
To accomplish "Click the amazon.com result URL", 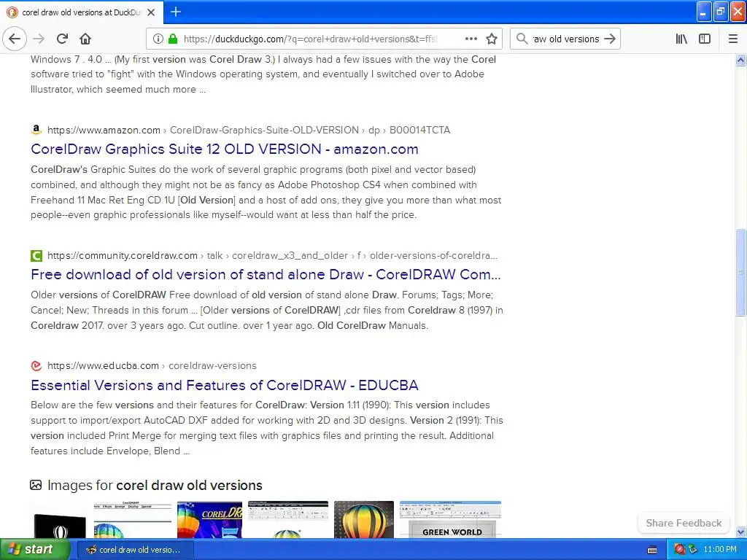I will (104, 130).
